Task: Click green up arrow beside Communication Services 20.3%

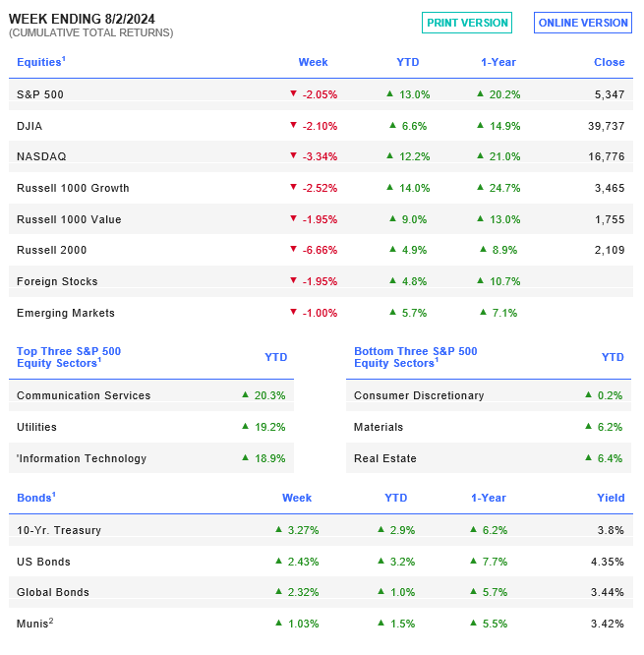Action: pyautogui.click(x=246, y=394)
